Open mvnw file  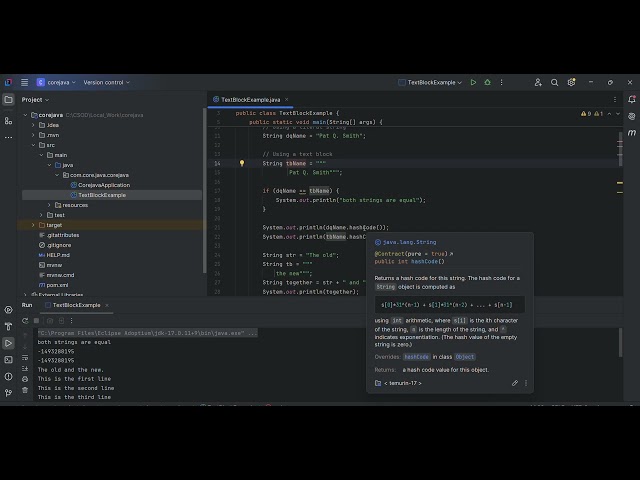pyautogui.click(x=50, y=265)
